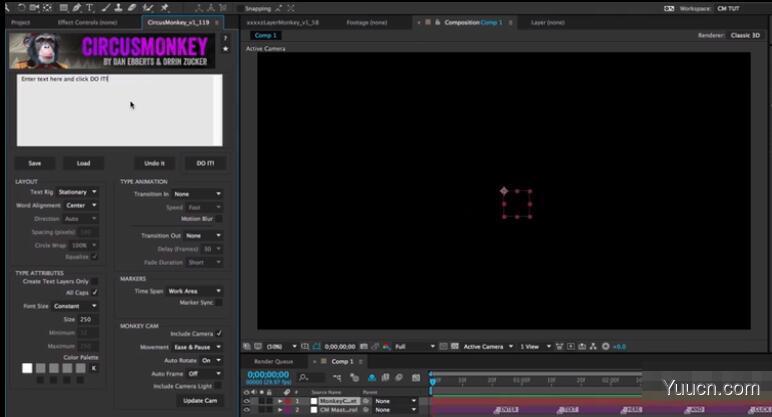Image resolution: width=772 pixels, height=417 pixels.
Task: Open the show channel color icon
Action: [x=387, y=347]
